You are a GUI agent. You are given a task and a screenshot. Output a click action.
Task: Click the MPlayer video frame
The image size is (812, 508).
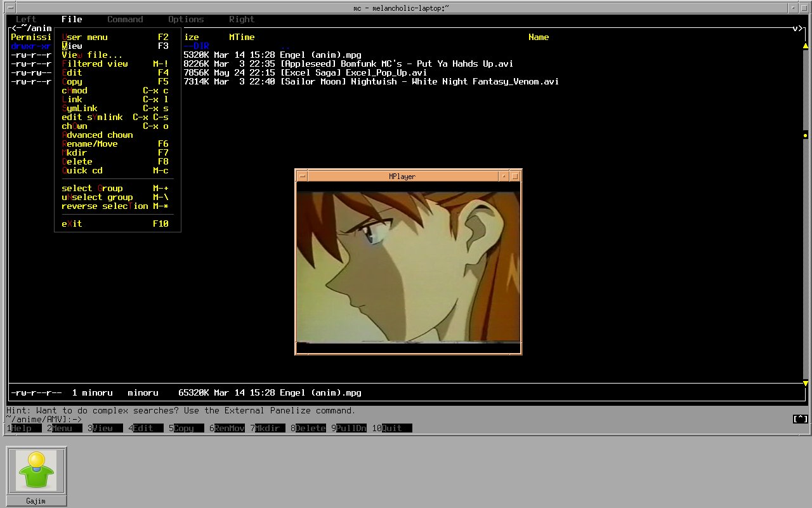(x=409, y=267)
